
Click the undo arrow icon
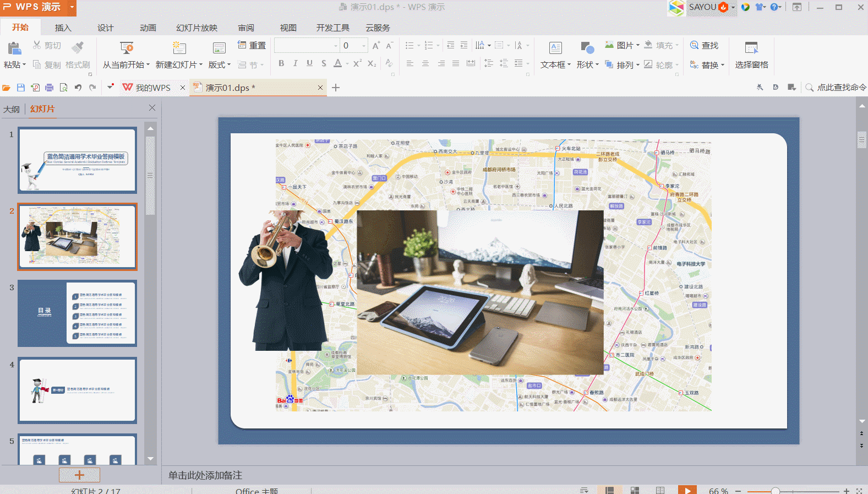point(78,88)
